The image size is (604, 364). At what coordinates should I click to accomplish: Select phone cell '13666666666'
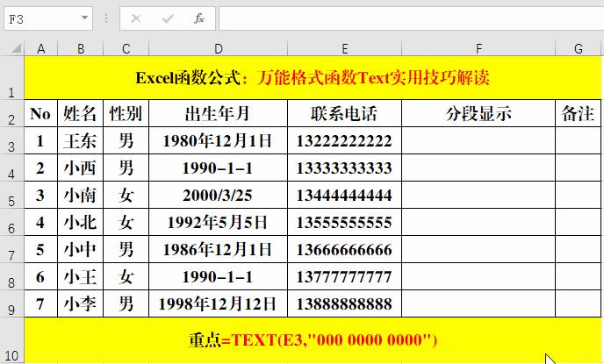(x=344, y=250)
